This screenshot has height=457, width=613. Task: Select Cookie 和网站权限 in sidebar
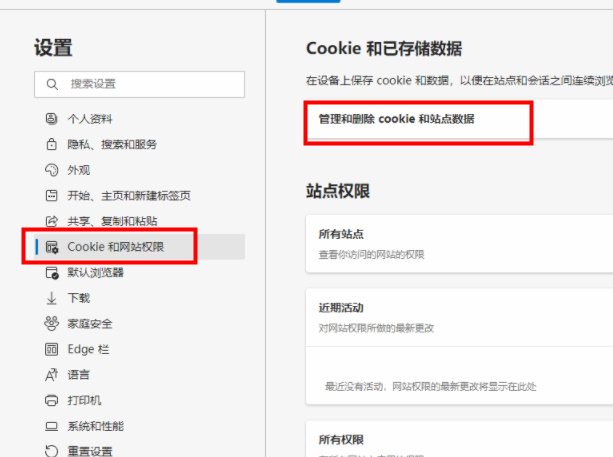tap(140, 247)
